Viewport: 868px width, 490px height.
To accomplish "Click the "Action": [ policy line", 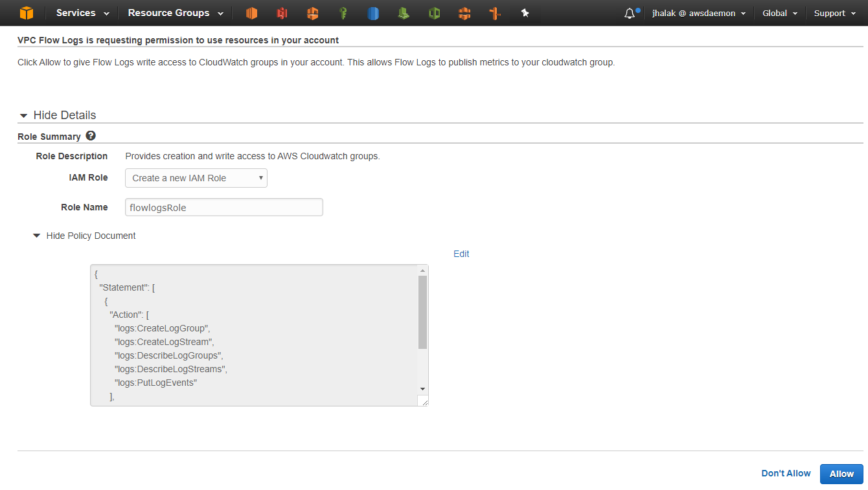I will (130, 315).
